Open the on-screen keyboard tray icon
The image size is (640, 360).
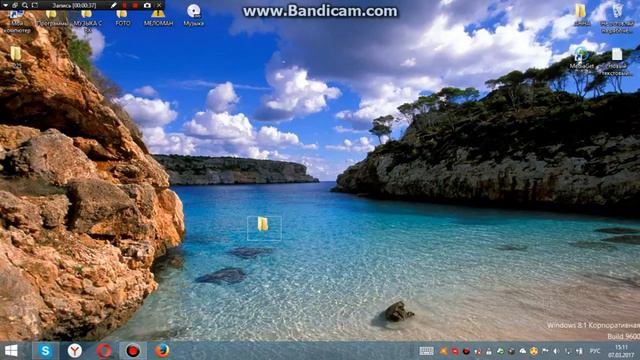pyautogui.click(x=427, y=351)
